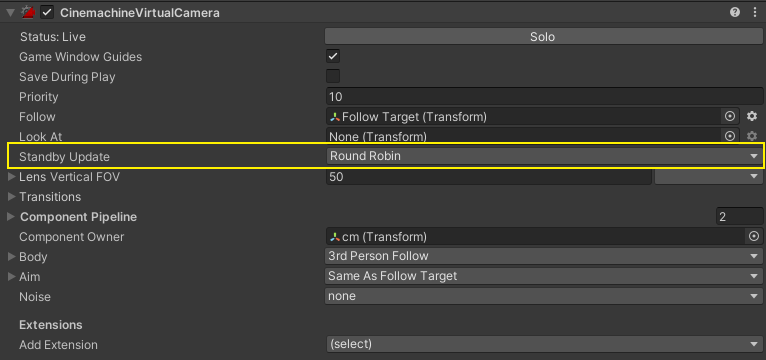Enable Save During Play checkbox
This screenshot has width=766, height=360.
coord(333,77)
